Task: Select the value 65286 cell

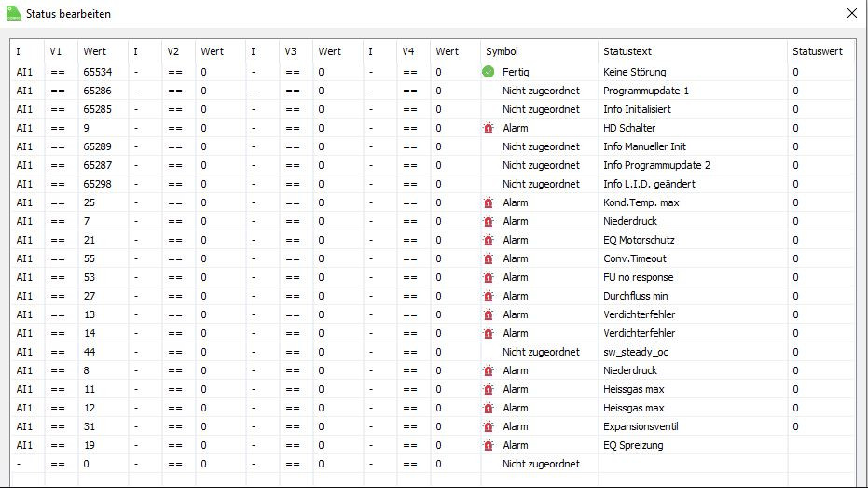Action: (x=97, y=91)
